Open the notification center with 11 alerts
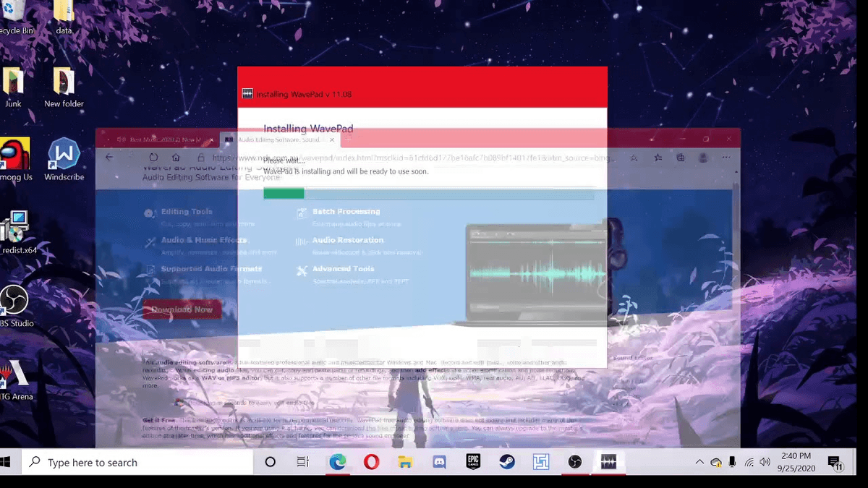This screenshot has width=868, height=488. coord(834,463)
